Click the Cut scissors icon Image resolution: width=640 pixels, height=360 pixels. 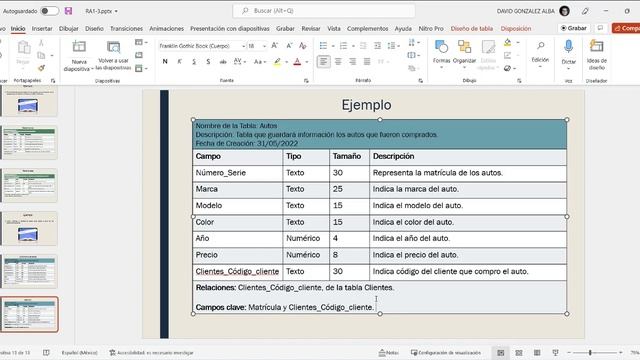point(41,43)
